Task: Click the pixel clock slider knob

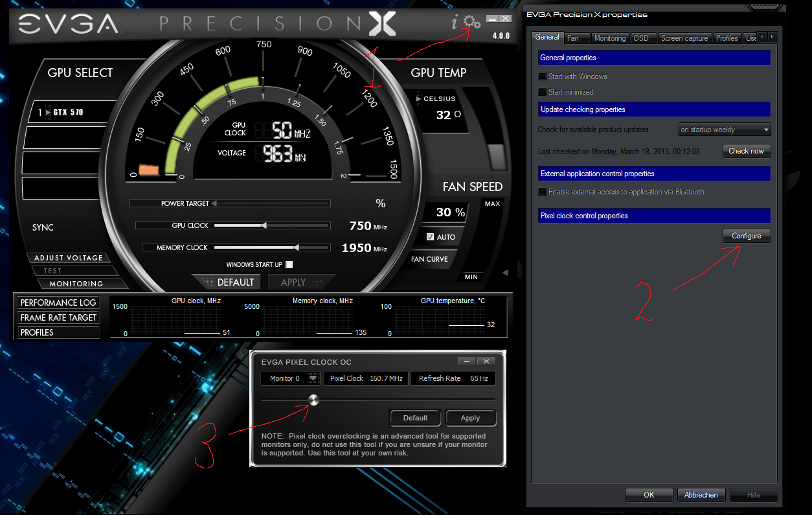Action: (x=314, y=400)
